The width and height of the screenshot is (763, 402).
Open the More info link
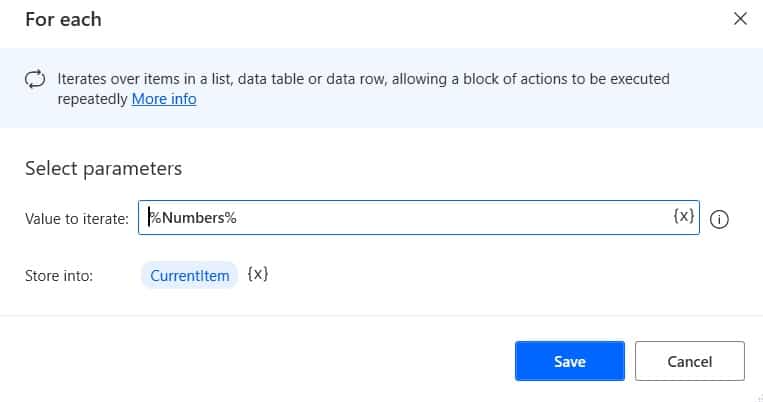[164, 99]
